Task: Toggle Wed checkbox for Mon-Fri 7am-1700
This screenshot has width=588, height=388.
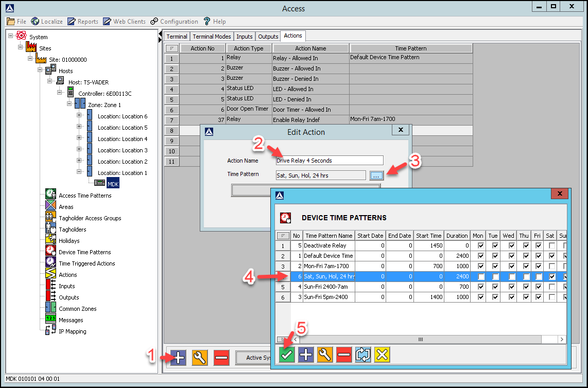Action: click(511, 266)
